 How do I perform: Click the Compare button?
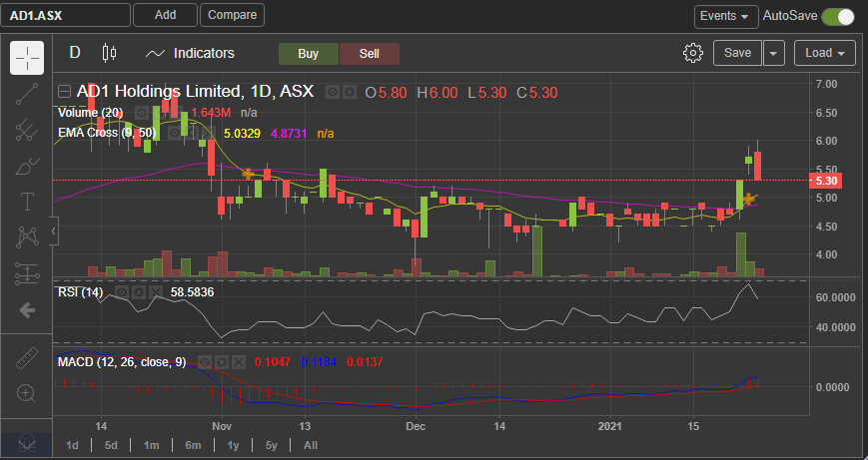point(232,15)
